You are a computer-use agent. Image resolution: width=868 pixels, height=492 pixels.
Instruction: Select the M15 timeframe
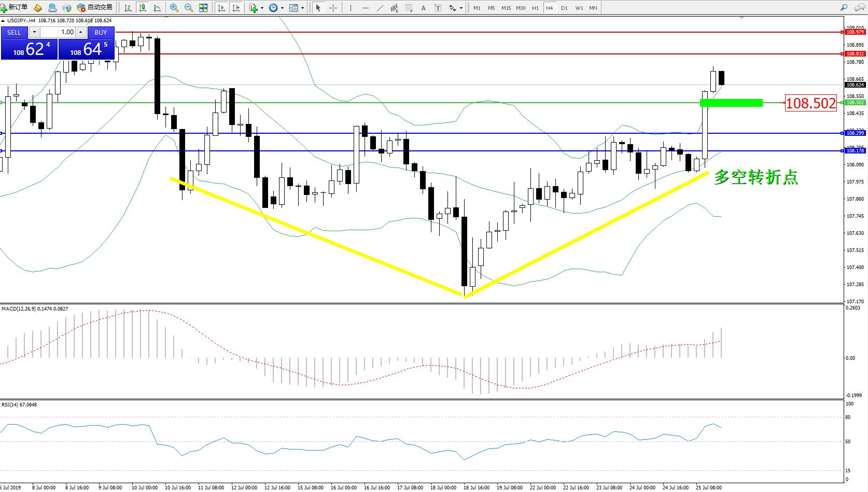pos(506,8)
